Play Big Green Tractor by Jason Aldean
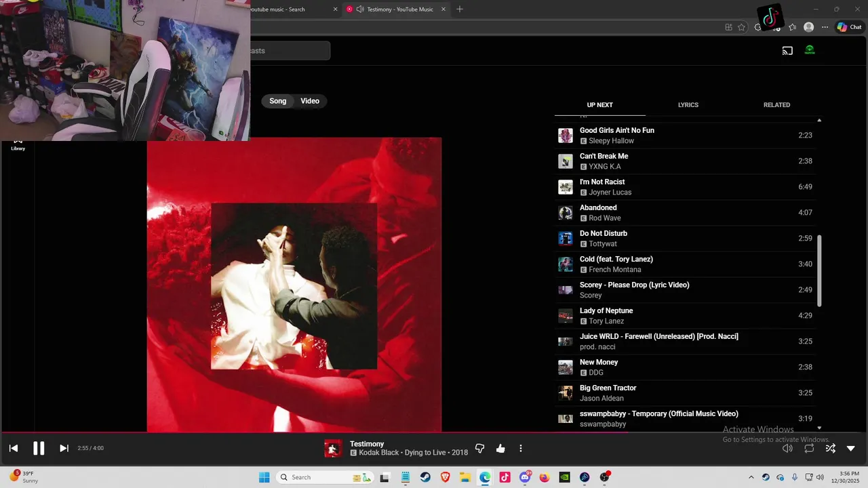Image resolution: width=868 pixels, height=488 pixels. coord(685,393)
